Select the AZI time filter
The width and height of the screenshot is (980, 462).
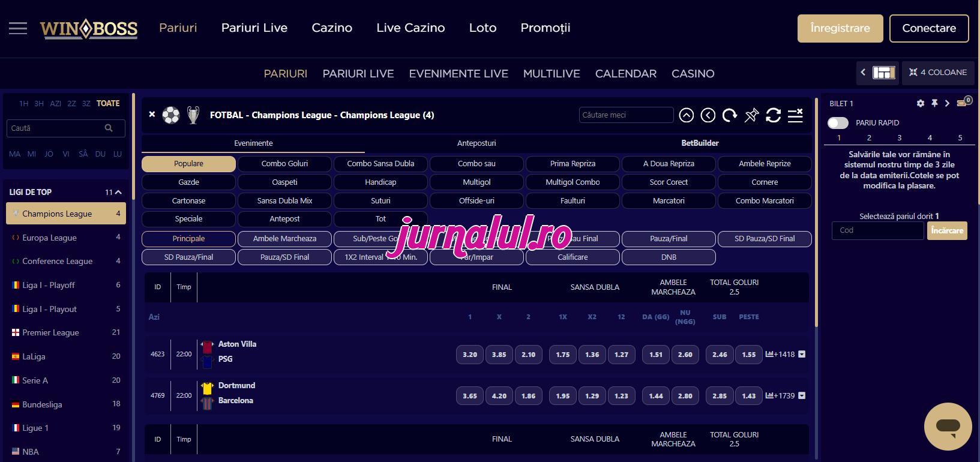pos(56,103)
